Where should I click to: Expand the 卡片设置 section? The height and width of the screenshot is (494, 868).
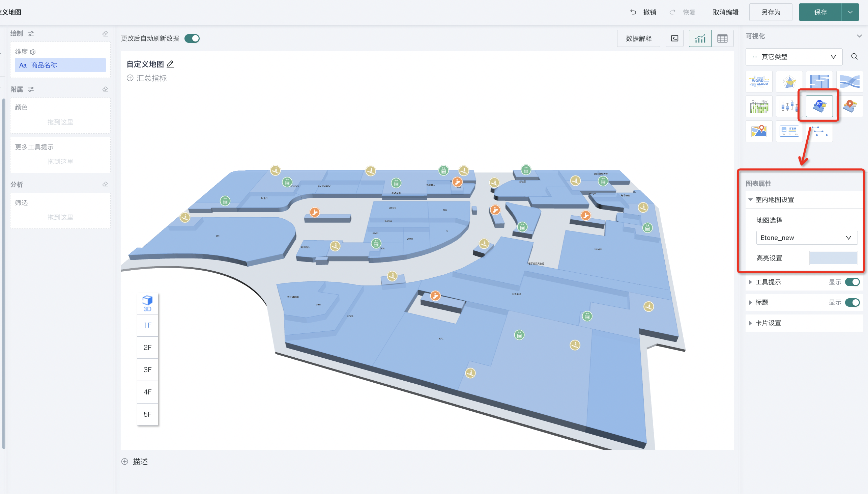pos(768,323)
